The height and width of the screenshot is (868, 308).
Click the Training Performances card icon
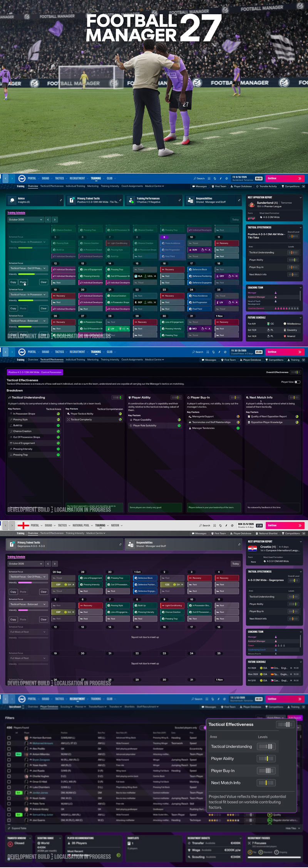click(131, 200)
